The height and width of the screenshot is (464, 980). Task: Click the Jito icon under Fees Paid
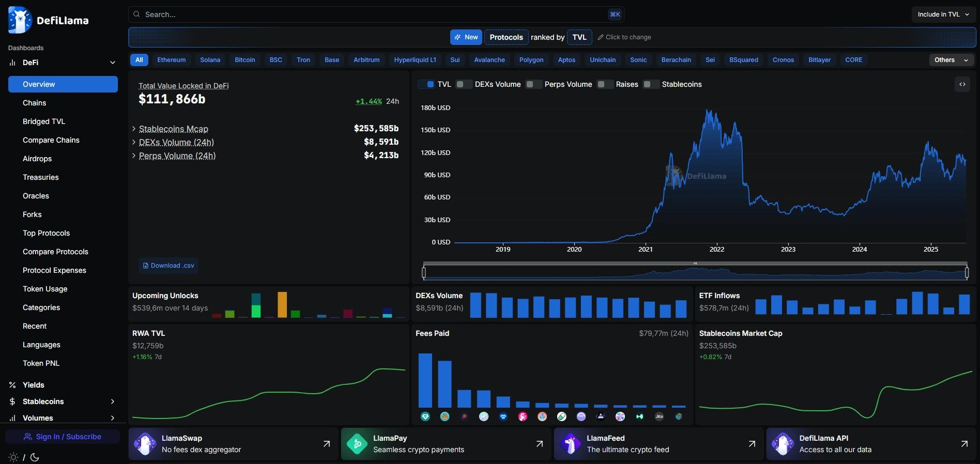[x=660, y=416]
